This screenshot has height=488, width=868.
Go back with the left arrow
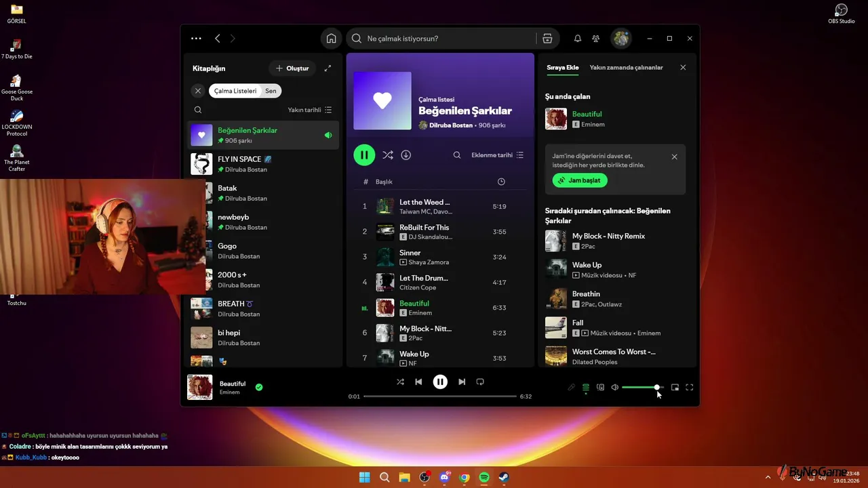217,39
